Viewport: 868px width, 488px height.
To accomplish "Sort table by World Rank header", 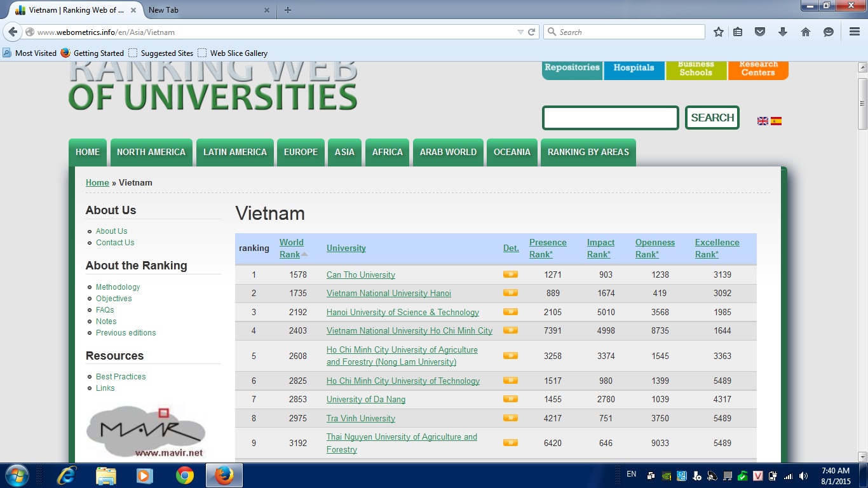I will tap(292, 248).
